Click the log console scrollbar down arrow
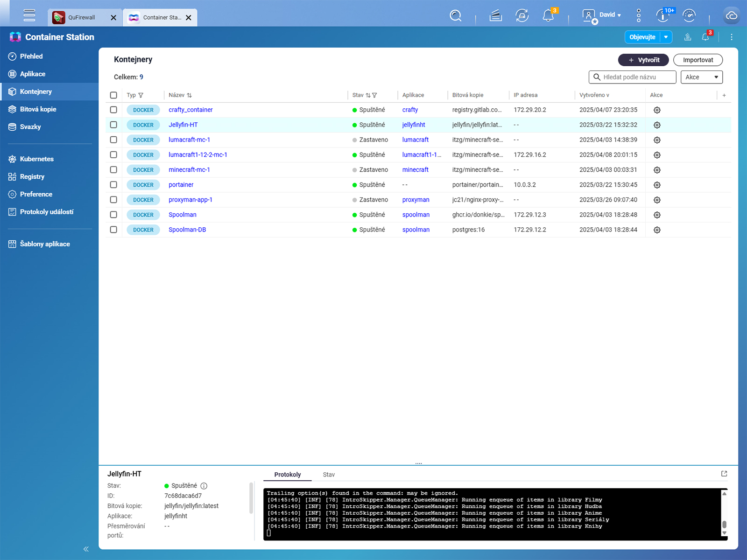The image size is (747, 560). pyautogui.click(x=725, y=533)
